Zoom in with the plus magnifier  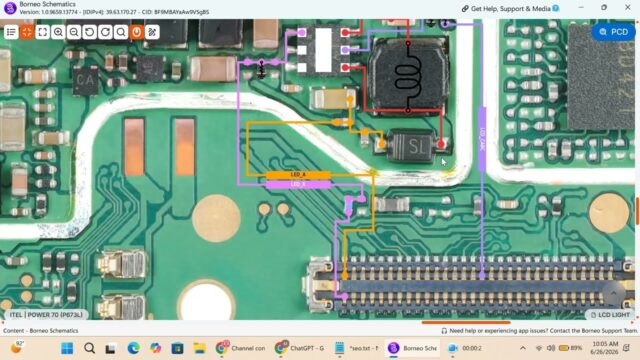(x=58, y=32)
